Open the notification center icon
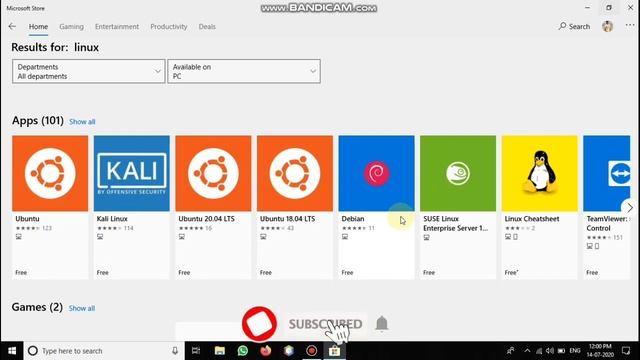 click(626, 351)
